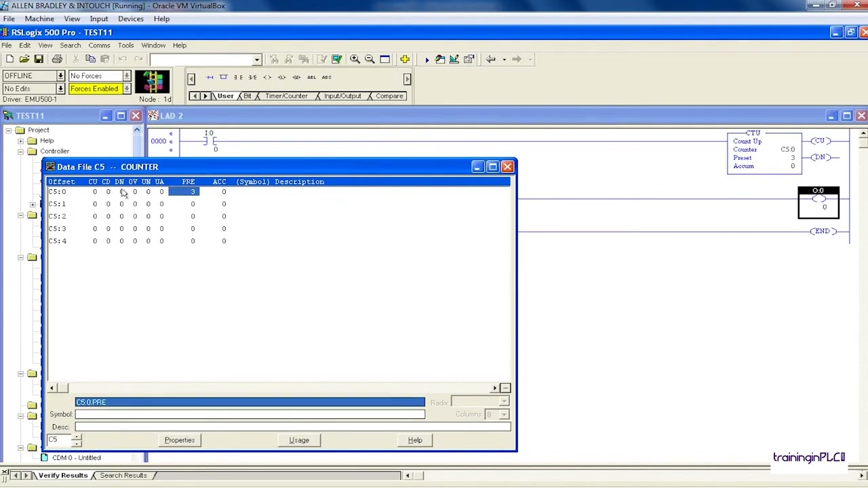The height and width of the screenshot is (488, 868).
Task: Open the No Forces dropdown
Action: [x=126, y=76]
